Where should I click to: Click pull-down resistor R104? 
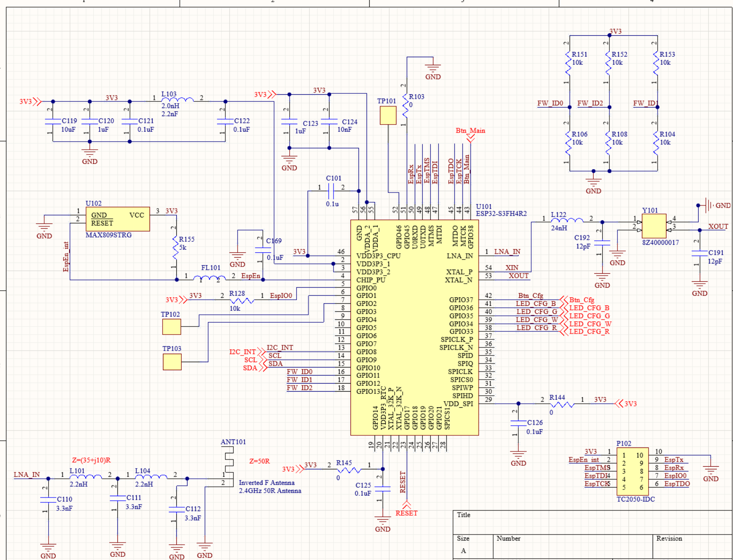point(656,143)
